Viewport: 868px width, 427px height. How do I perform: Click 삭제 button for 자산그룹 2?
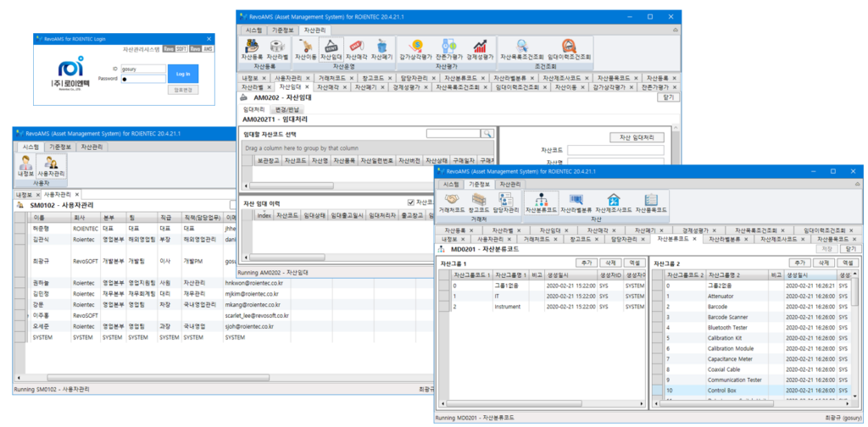pyautogui.click(x=824, y=263)
